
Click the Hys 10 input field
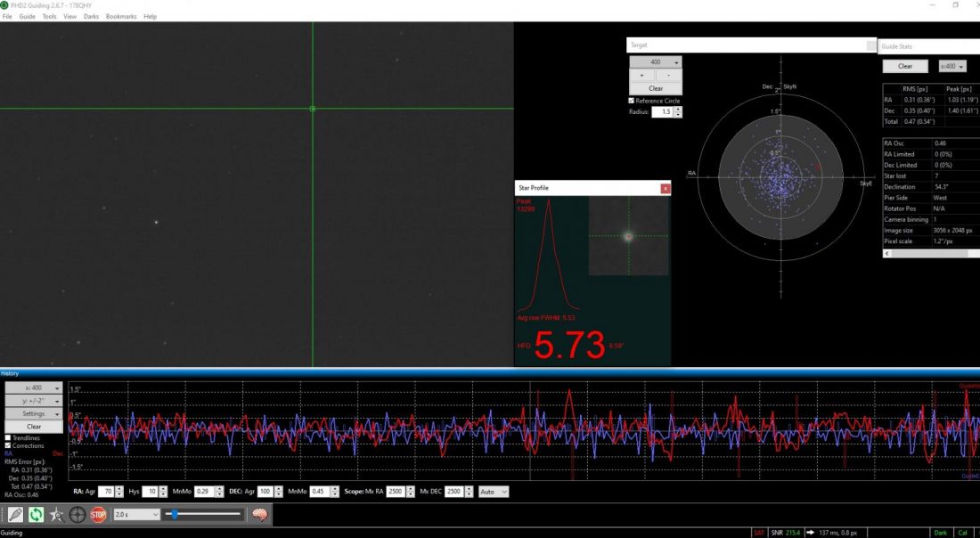[x=150, y=492]
